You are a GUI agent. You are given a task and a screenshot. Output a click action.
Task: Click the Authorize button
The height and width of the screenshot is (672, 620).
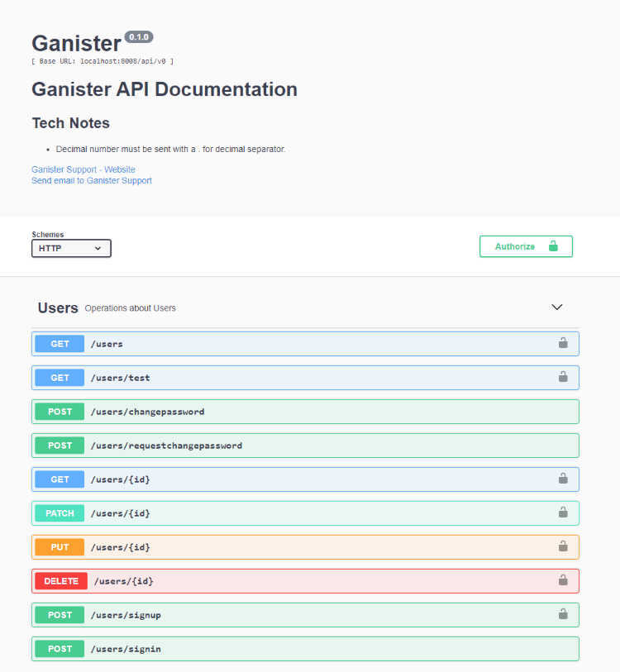(526, 246)
